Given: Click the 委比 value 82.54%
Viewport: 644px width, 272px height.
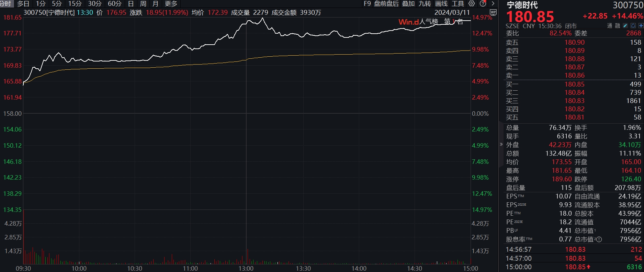Looking at the screenshot, I should pos(561,33).
